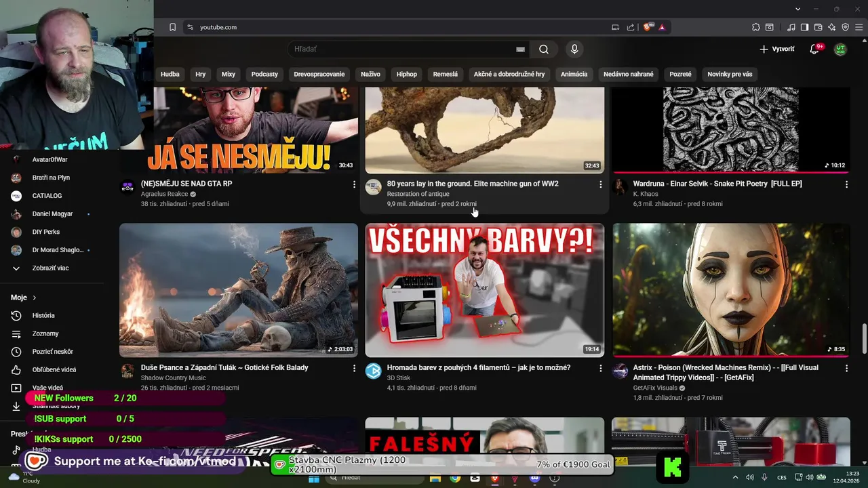868x488 pixels.
Task: Expand the Moje section chevron
Action: click(35, 298)
